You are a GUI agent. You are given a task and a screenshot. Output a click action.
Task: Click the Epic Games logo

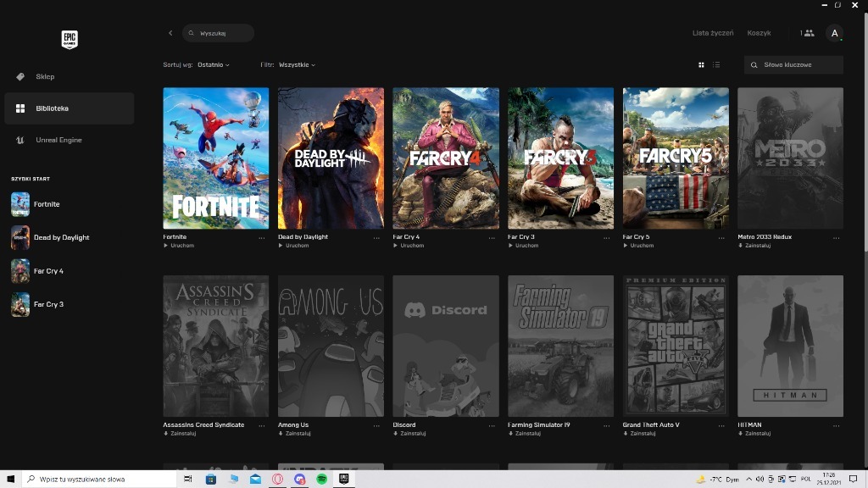click(70, 39)
